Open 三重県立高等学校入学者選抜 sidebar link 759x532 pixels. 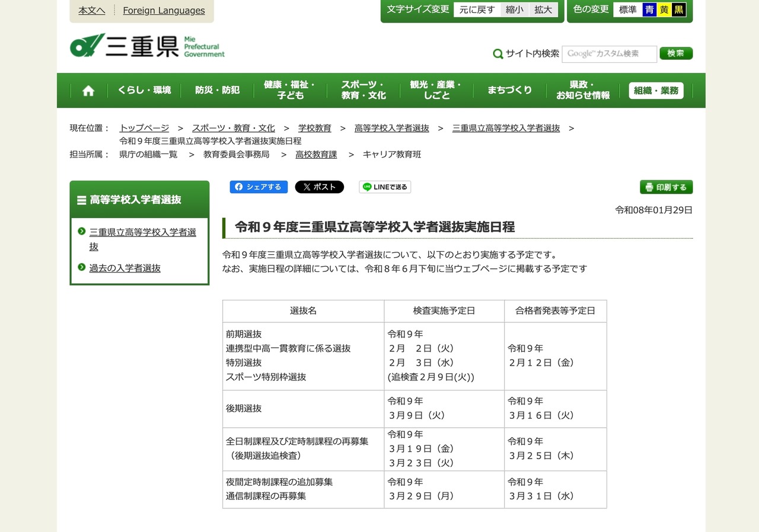click(143, 239)
